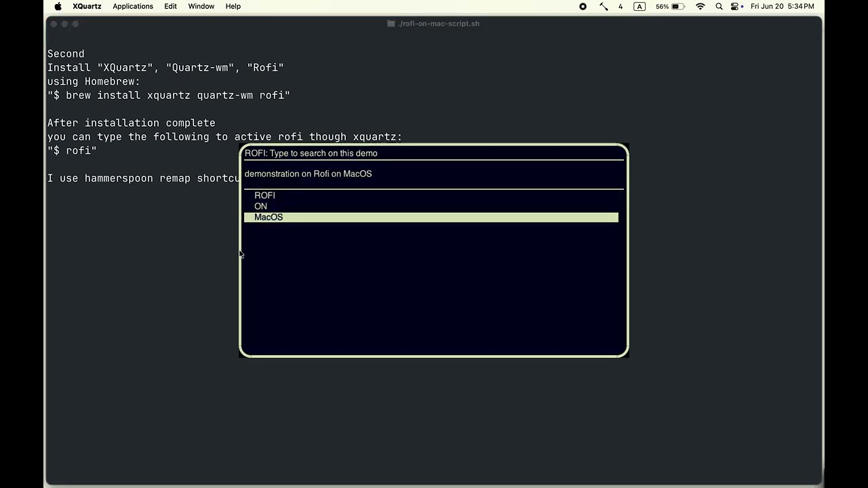Open the Help menu
Viewport: 868px width, 488px height.
coord(233,6)
